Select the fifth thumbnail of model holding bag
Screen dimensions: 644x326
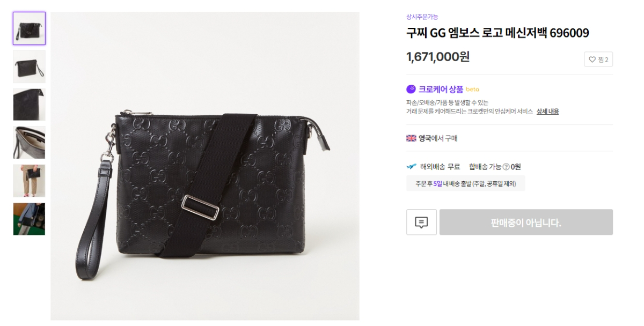29,181
